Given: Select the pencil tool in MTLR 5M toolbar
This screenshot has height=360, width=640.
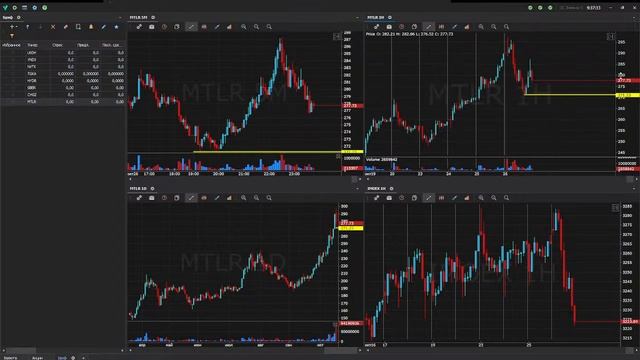Looking at the screenshot, I should pos(217,27).
